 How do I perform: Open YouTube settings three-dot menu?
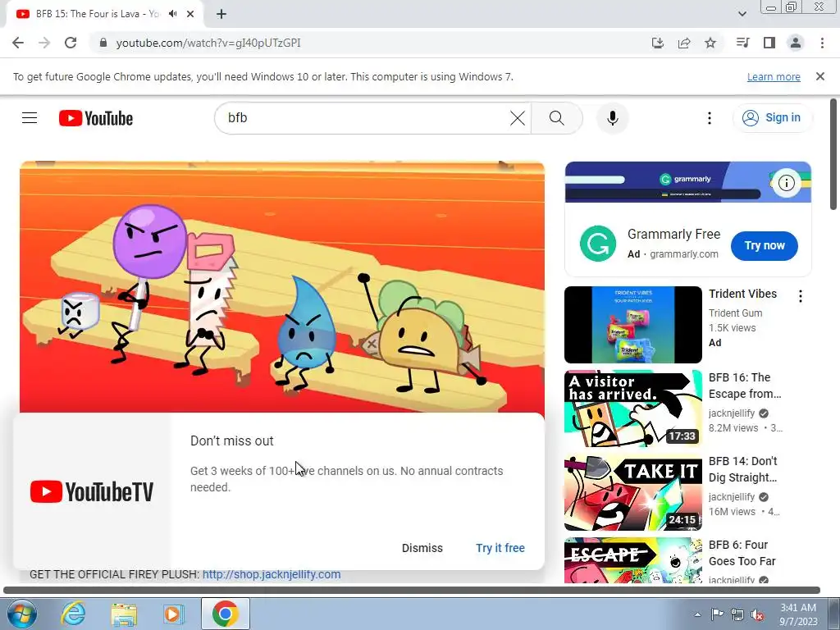pos(710,118)
